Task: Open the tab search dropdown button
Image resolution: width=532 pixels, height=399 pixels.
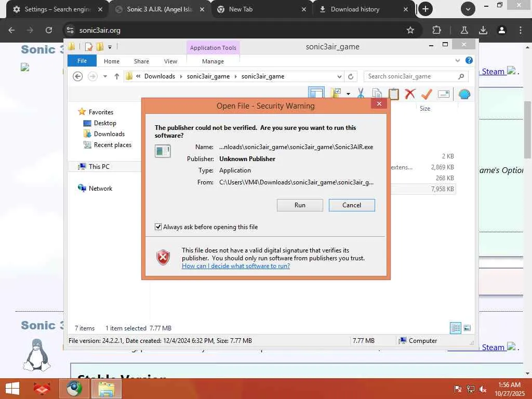Action: [x=468, y=9]
